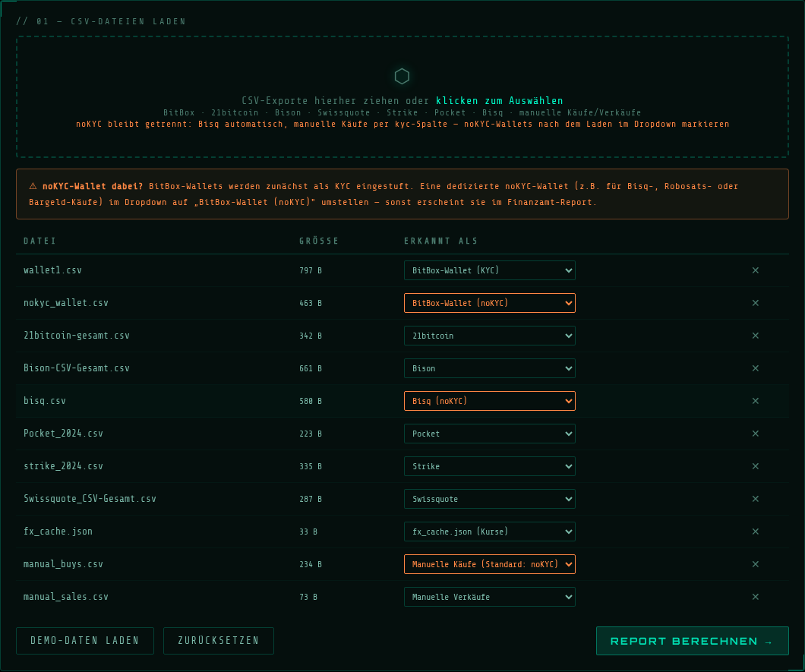Click the 463 B size value

(x=311, y=304)
